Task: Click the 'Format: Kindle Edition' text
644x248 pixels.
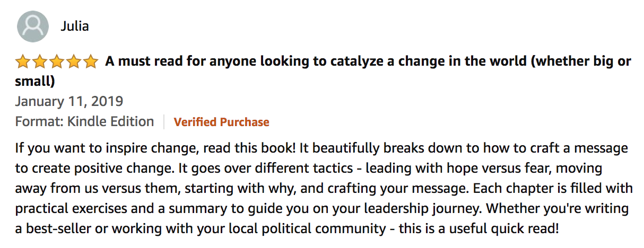Action: (84, 122)
